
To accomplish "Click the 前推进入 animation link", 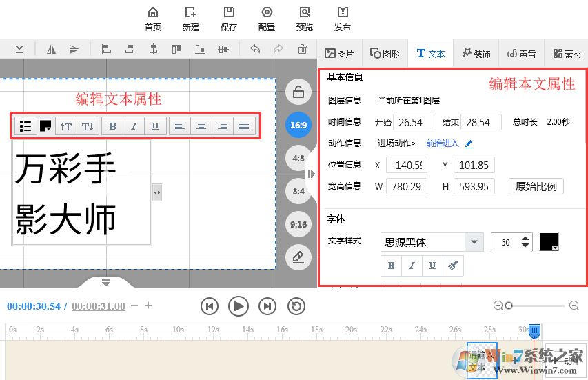I will click(442, 143).
